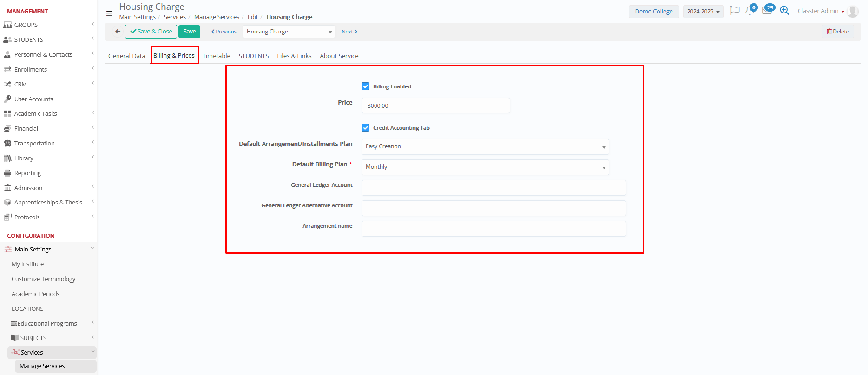Switch to the Timetable tab
868x375 pixels.
click(216, 56)
